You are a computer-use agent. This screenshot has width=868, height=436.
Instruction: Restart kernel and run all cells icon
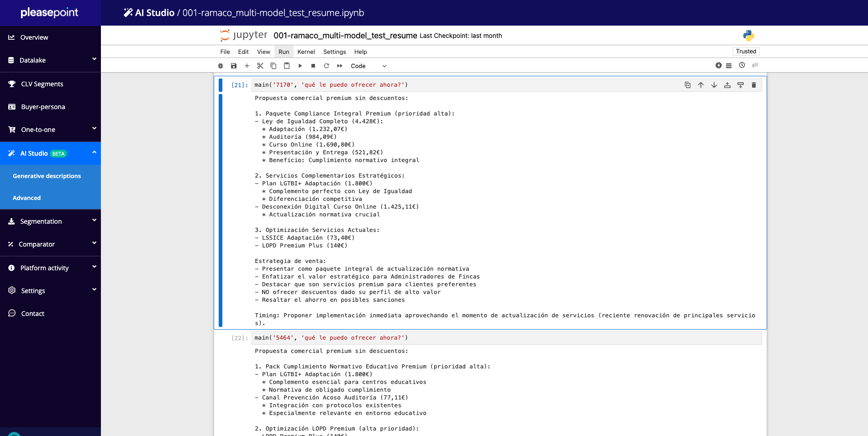[340, 66]
